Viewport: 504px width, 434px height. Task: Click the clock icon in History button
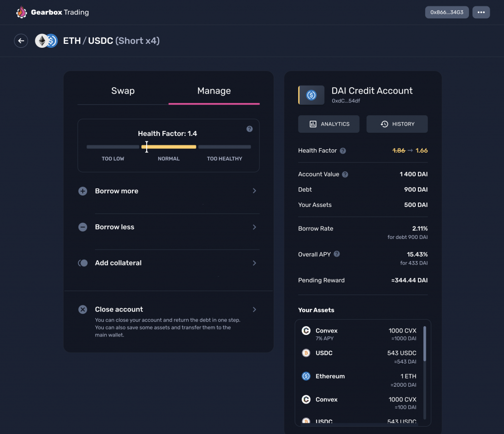point(384,124)
